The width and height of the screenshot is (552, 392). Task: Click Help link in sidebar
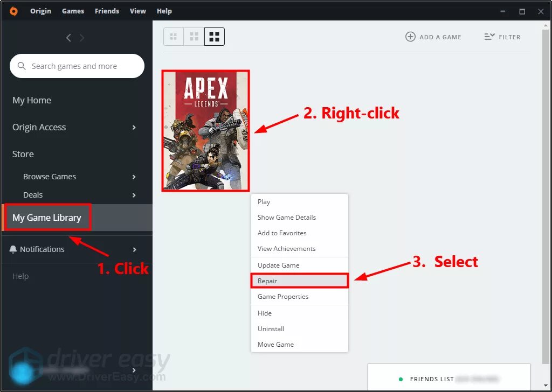tap(20, 276)
